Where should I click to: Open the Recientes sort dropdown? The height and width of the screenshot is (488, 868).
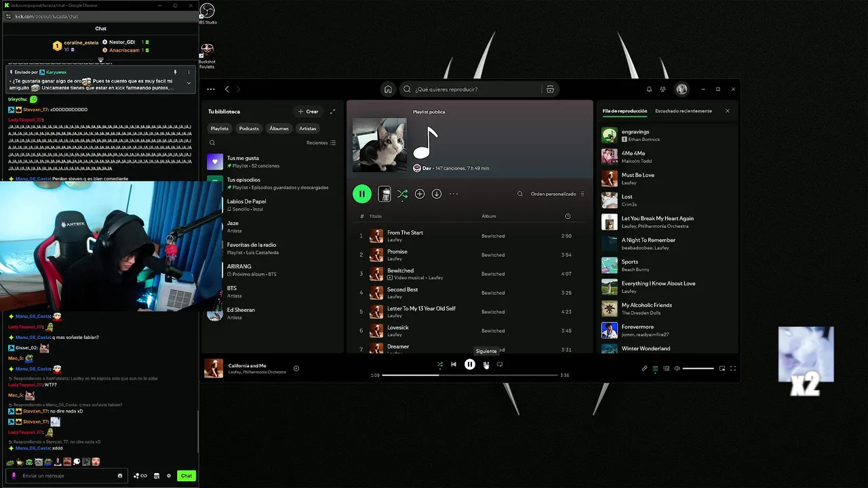(321, 143)
